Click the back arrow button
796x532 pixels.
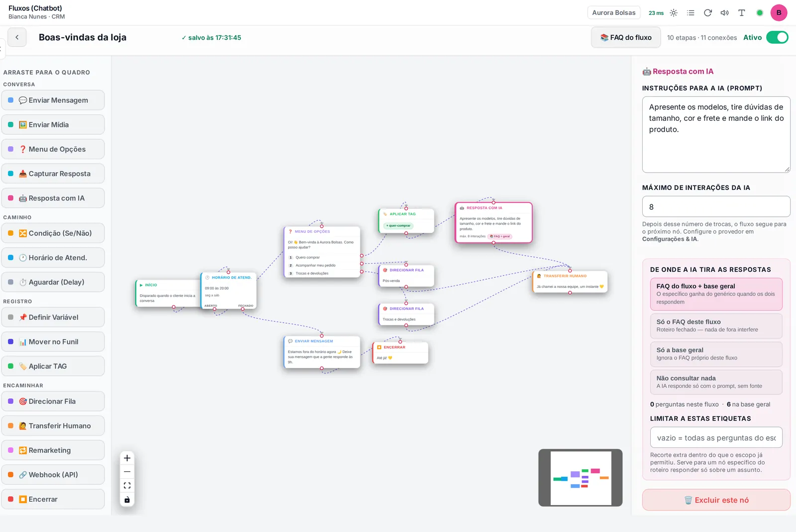(17, 37)
